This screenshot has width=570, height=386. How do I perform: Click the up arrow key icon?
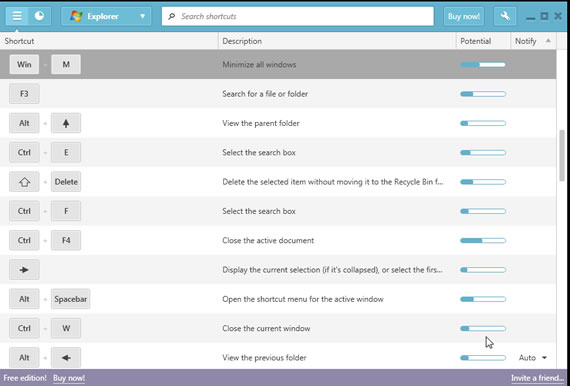tap(66, 123)
